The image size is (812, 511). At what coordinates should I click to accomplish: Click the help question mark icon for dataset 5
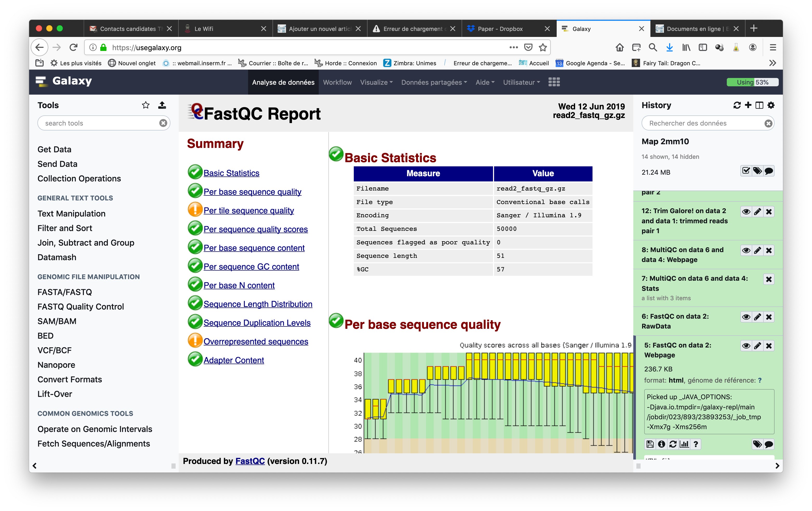tap(696, 444)
